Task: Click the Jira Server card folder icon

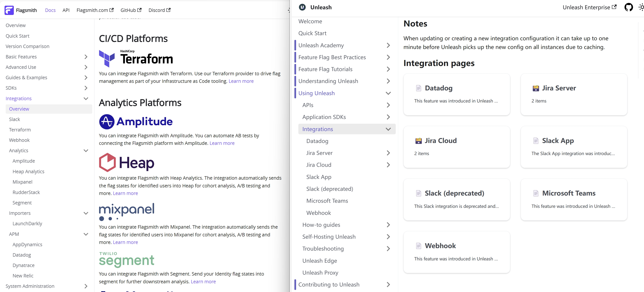Action: [x=536, y=88]
